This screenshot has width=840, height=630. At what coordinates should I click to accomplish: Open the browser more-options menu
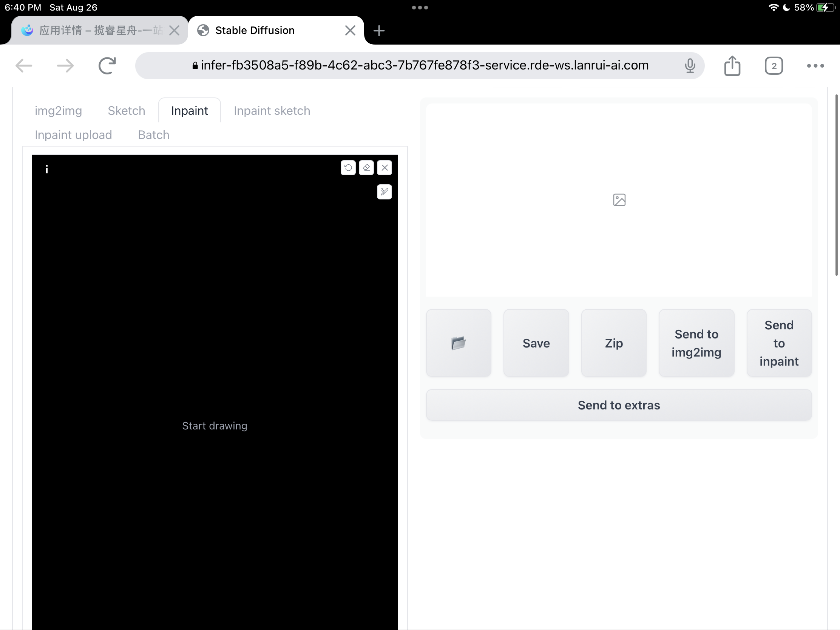[x=815, y=65]
